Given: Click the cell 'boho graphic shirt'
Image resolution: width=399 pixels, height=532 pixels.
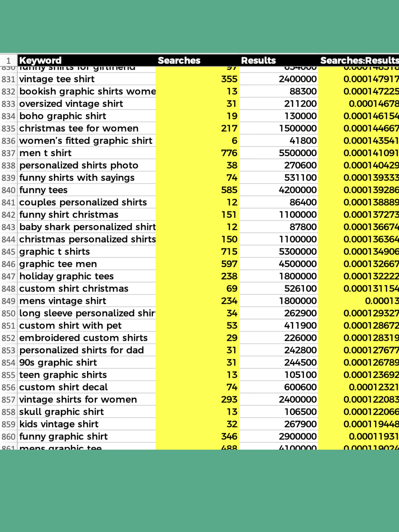Looking at the screenshot, I should coord(87,116).
